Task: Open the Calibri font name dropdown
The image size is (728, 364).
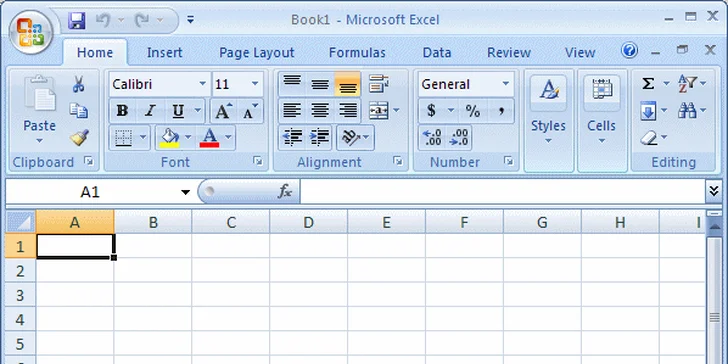Action: (x=203, y=84)
